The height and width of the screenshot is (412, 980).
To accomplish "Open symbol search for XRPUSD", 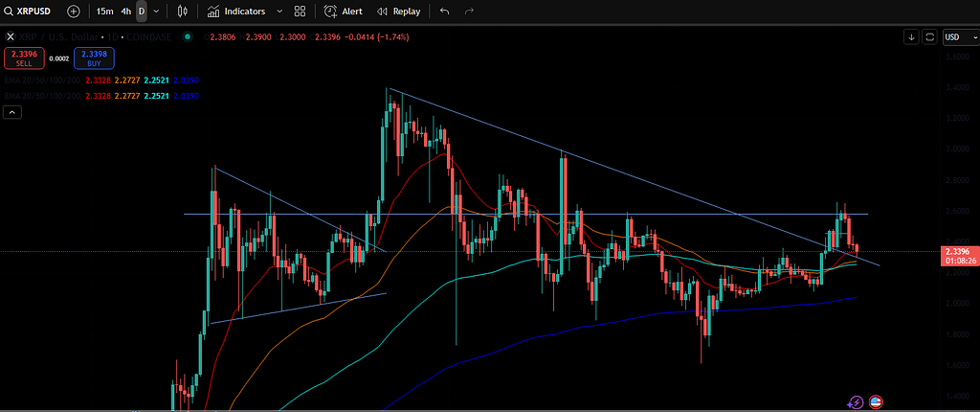I will (29, 11).
